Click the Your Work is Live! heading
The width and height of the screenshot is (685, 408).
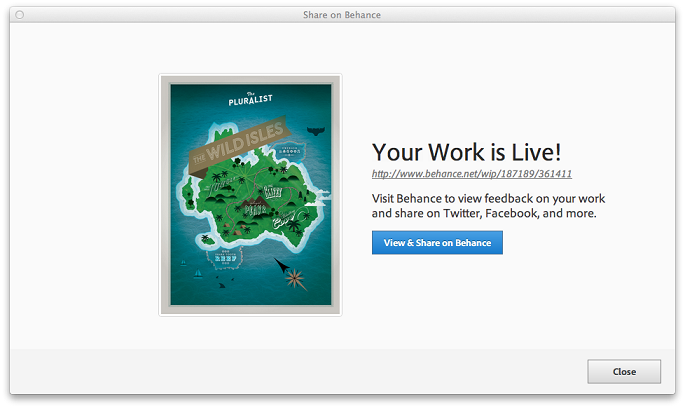tap(466, 152)
